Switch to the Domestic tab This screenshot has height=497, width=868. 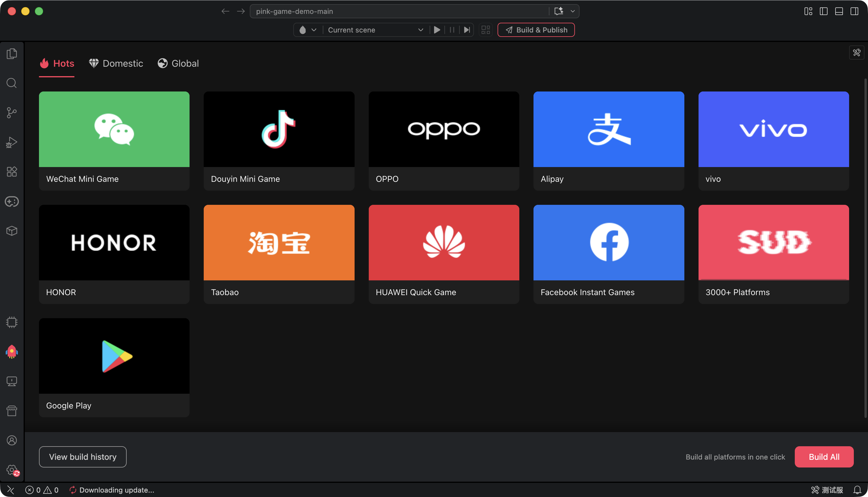(x=116, y=63)
